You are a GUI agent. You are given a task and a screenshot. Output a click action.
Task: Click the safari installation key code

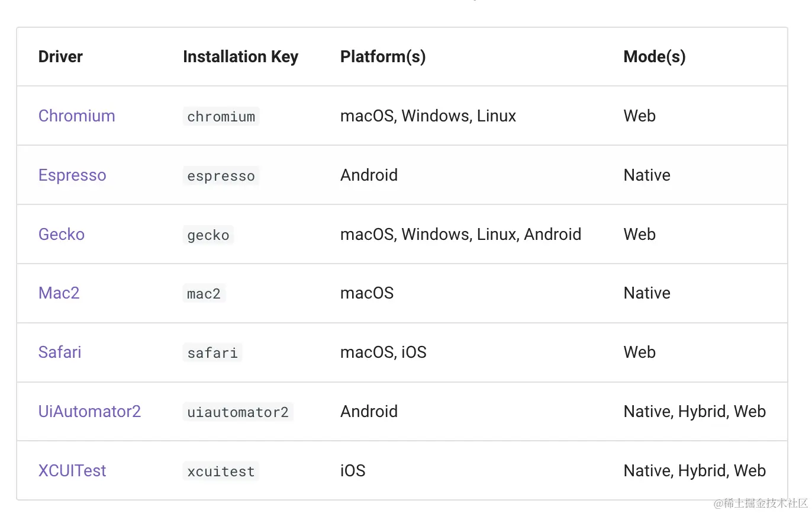[212, 353]
